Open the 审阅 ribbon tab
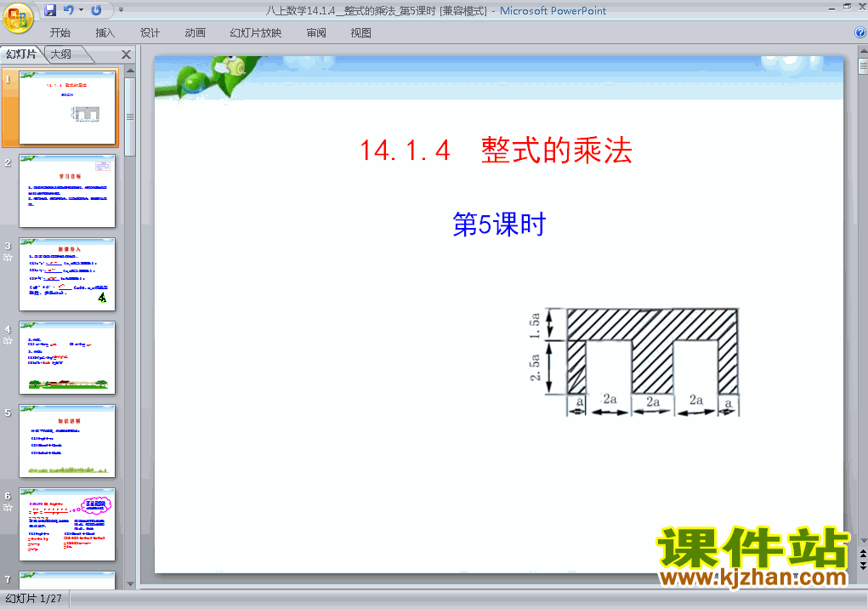The image size is (868, 609). coord(316,32)
